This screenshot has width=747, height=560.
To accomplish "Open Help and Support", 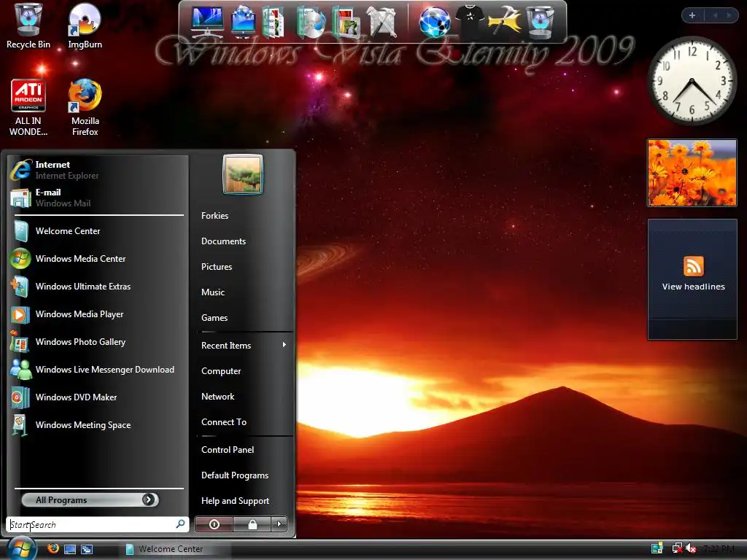I will (x=236, y=500).
